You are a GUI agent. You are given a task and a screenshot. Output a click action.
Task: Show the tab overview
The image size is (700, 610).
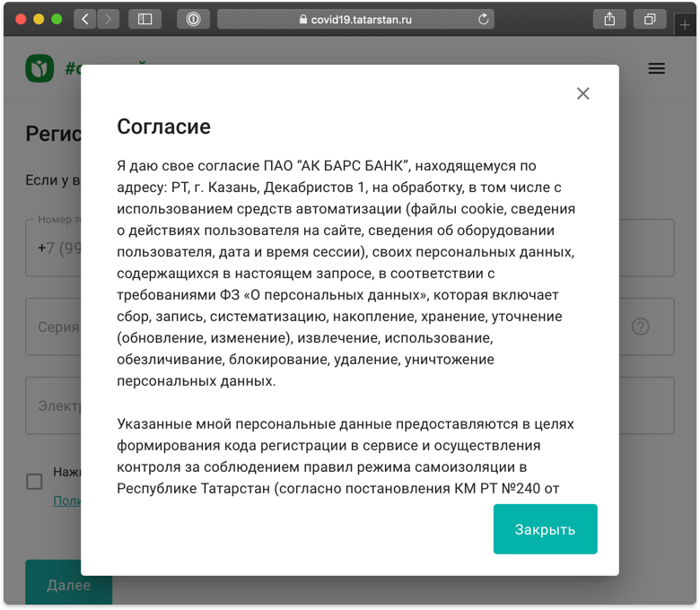(x=650, y=19)
